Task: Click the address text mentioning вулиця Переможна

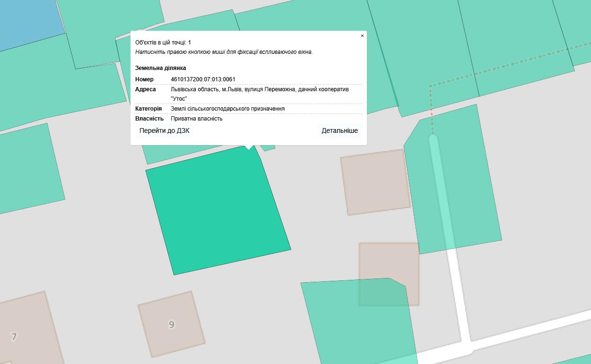Action: click(x=260, y=89)
